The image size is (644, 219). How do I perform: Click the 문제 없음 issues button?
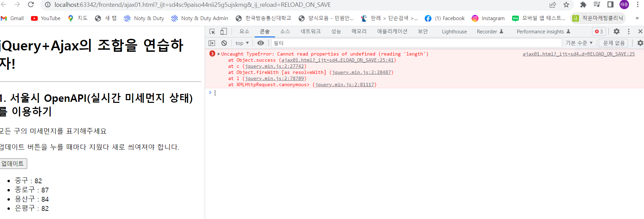pyautogui.click(x=614, y=43)
